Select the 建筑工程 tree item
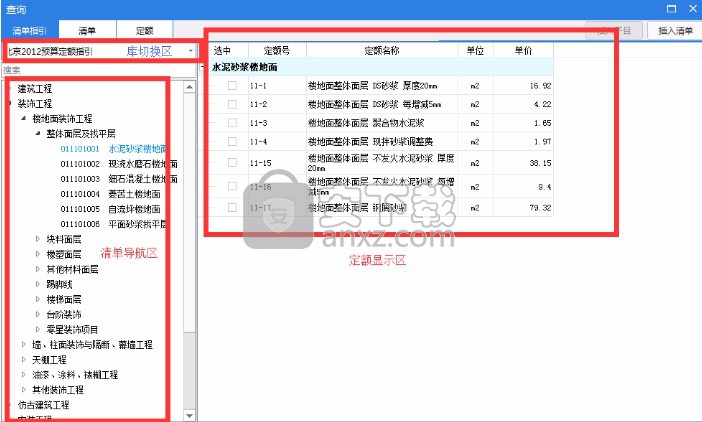The image size is (702, 422). (35, 89)
